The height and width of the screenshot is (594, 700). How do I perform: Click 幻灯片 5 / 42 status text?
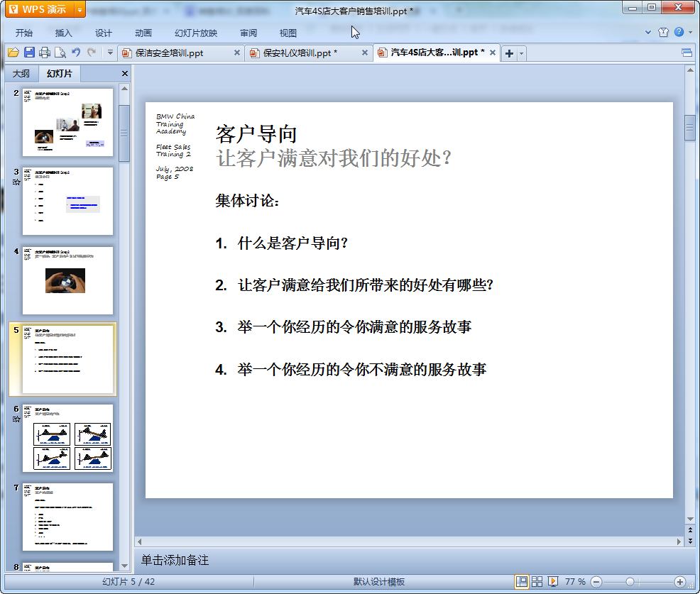128,581
